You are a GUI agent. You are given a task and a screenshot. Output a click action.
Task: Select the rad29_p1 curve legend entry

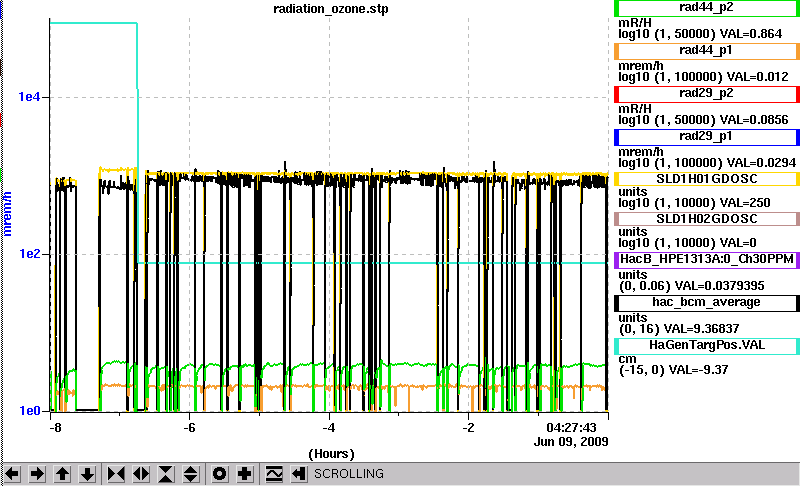(707, 137)
